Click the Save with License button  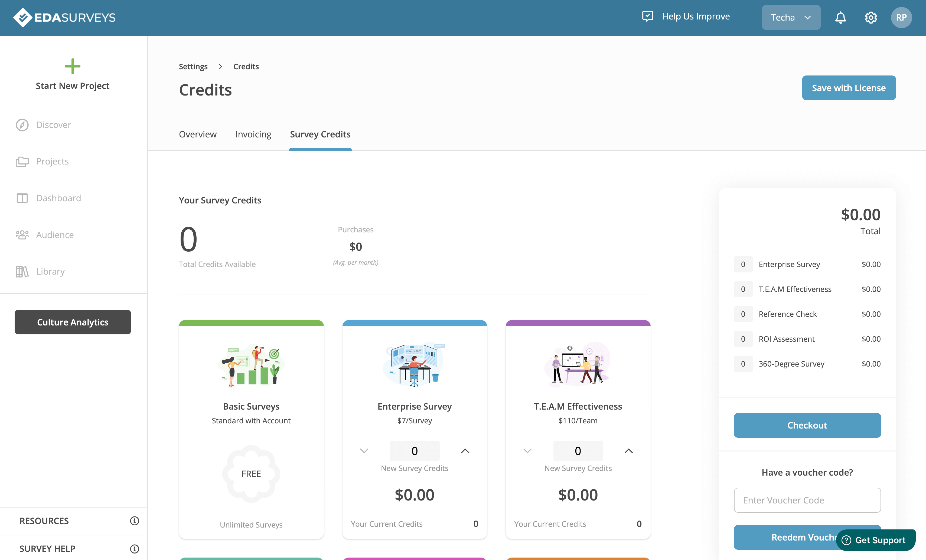click(849, 88)
